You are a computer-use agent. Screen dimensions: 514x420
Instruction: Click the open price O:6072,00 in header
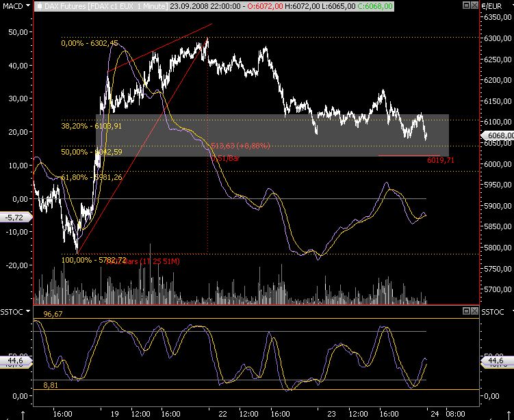point(265,6)
